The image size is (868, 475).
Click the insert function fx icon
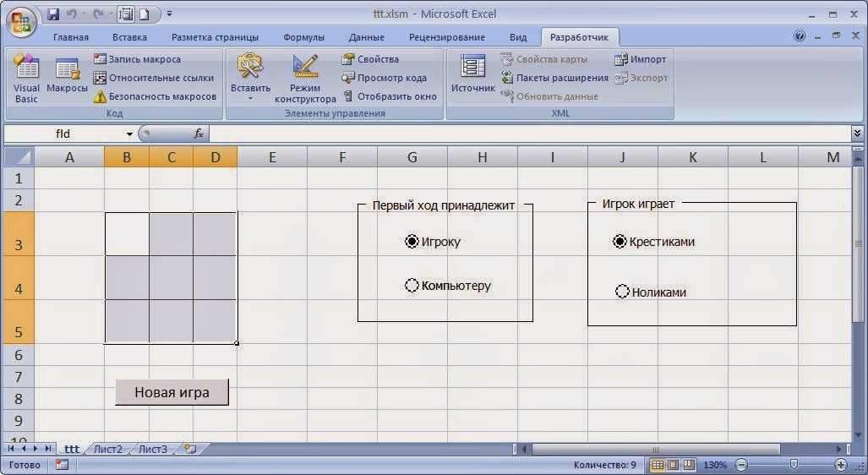tap(199, 134)
